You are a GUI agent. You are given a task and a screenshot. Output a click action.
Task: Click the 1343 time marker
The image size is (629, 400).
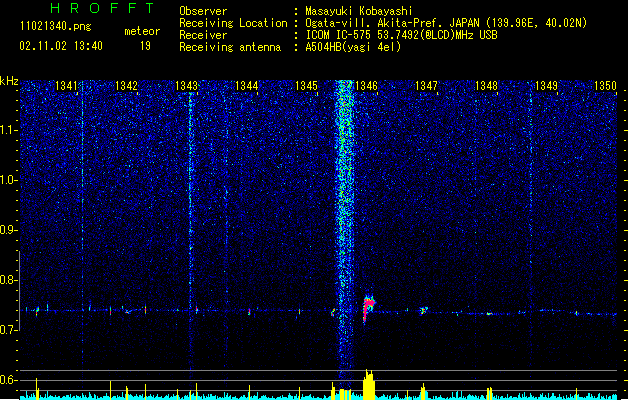pos(186,86)
